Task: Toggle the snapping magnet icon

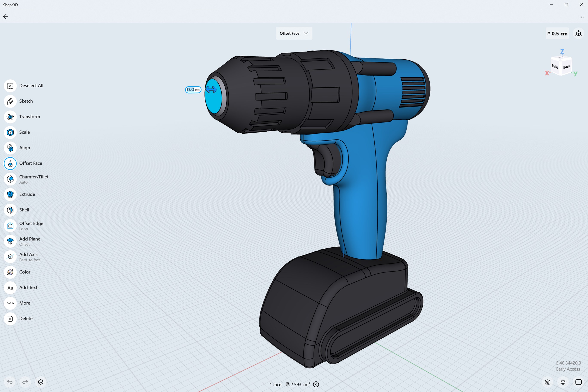Action: click(x=563, y=382)
